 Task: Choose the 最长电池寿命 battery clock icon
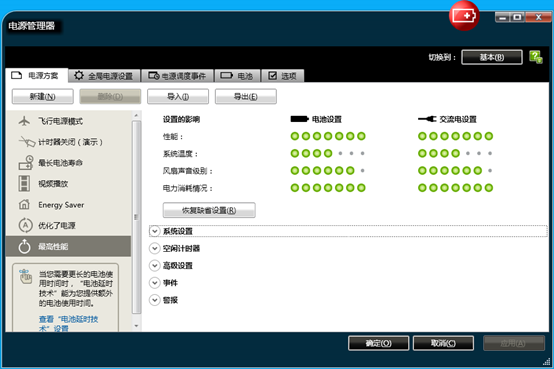click(x=25, y=163)
